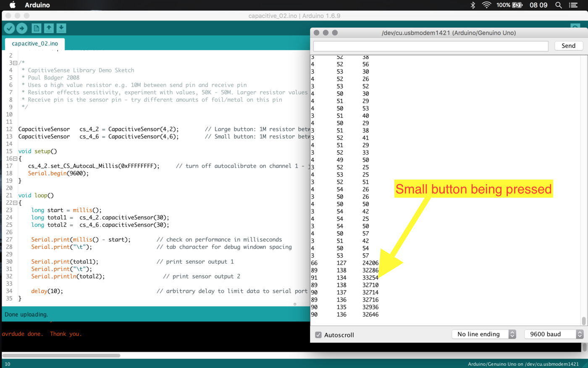Click the serial value 32936
Screen dimensions: 588x368
coord(370,307)
